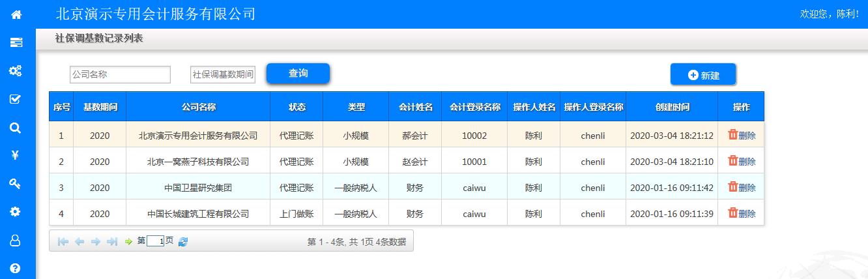Open the key sidebar icon
This screenshot has height=279, width=868.
click(15, 183)
